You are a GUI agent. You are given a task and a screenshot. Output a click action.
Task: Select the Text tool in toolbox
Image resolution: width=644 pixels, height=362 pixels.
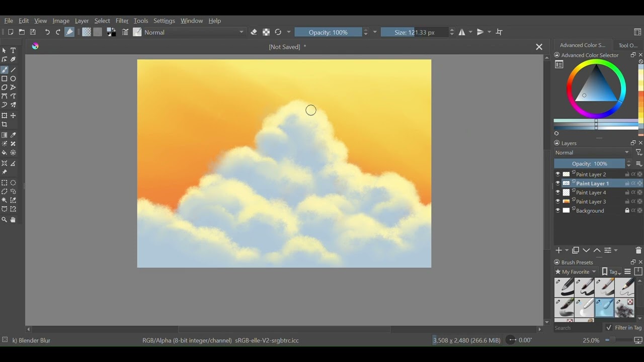(14, 51)
